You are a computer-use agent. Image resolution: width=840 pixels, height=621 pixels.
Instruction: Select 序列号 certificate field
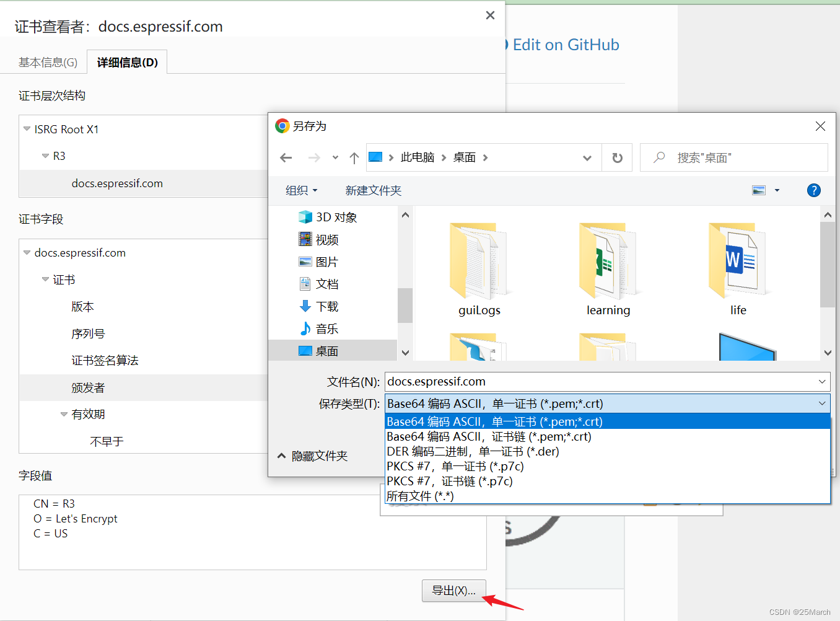tap(88, 334)
